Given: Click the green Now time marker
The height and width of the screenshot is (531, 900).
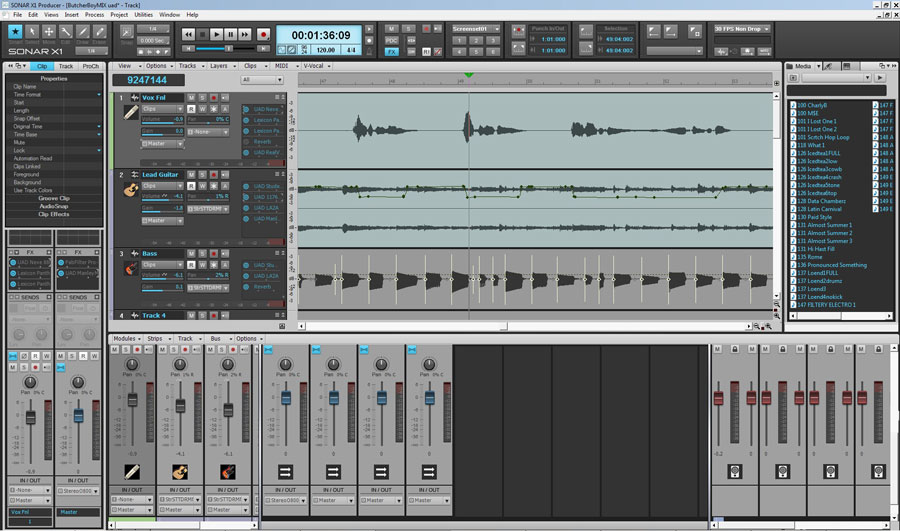Looking at the screenshot, I should (x=469, y=76).
